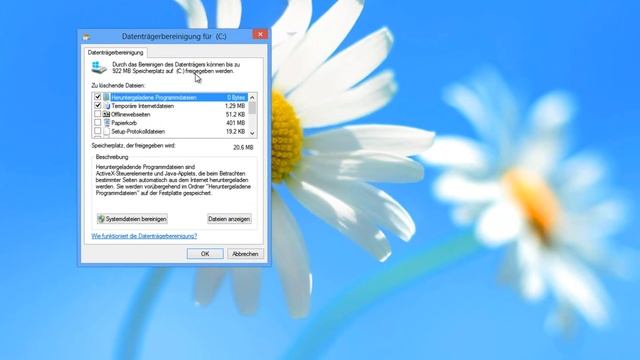The image size is (640, 360).
Task: Click the drive icon beside the cleanup summary
Action: [98, 68]
